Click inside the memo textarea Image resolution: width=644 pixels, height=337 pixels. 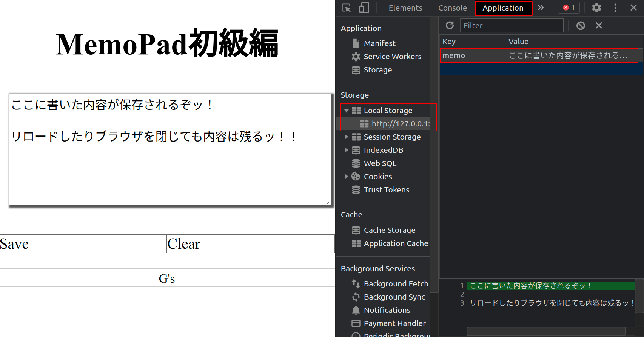coord(170,149)
